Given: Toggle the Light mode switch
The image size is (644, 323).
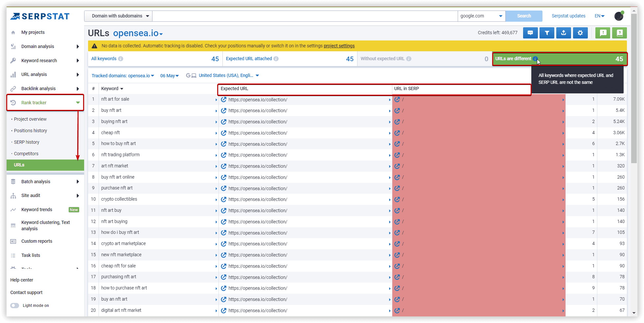Looking at the screenshot, I should click(14, 306).
